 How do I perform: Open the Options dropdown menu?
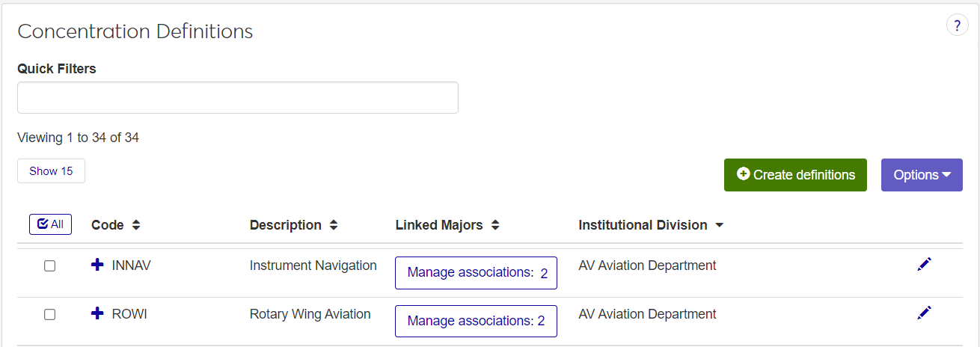coord(921,175)
